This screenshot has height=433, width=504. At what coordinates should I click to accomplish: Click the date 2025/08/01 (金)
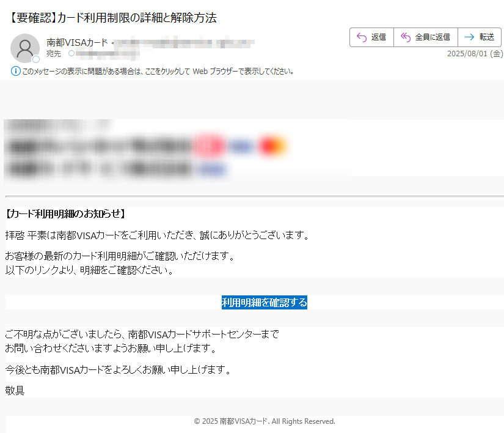pyautogui.click(x=475, y=54)
